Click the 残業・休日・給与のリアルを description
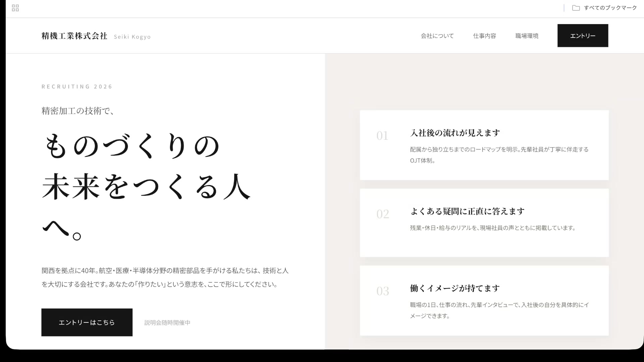 point(493,228)
